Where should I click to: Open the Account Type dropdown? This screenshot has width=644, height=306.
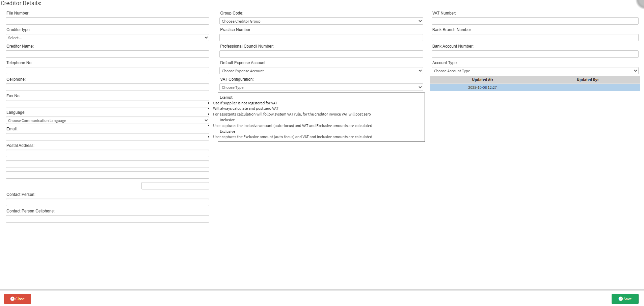pyautogui.click(x=535, y=71)
